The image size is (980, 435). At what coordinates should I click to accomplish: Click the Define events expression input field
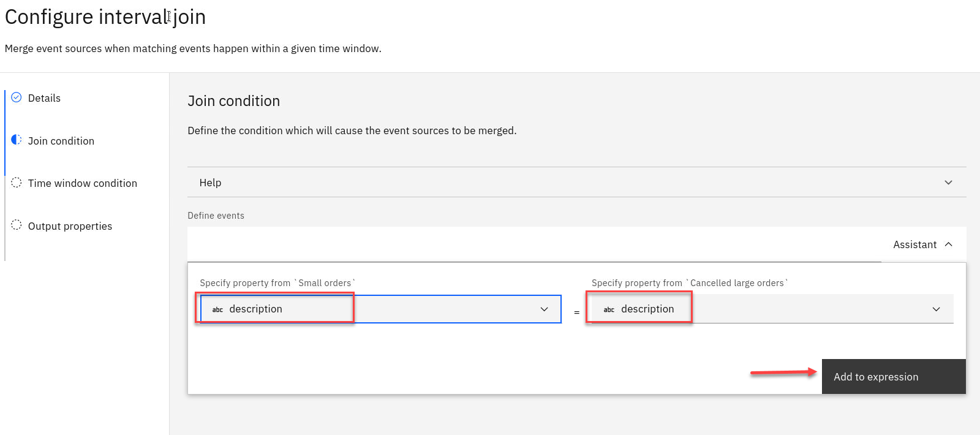tap(533, 244)
